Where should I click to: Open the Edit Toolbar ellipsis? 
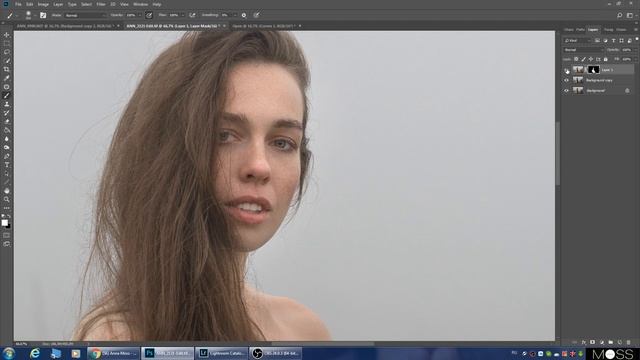7,208
